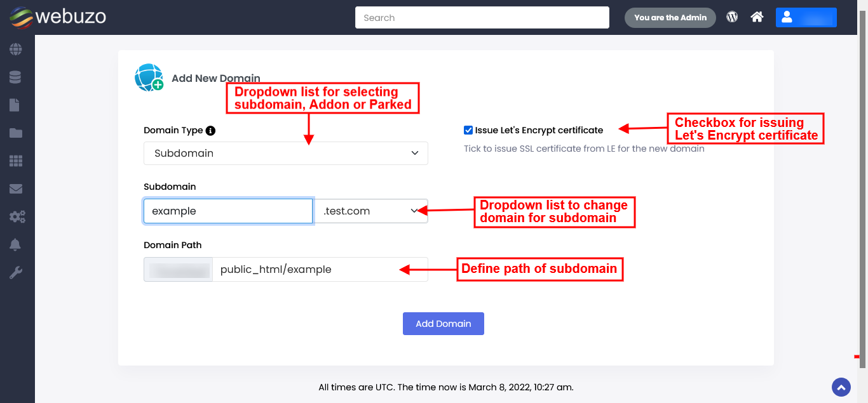868x403 pixels.
Task: Open the .test.com domain dropdown
Action: (371, 211)
